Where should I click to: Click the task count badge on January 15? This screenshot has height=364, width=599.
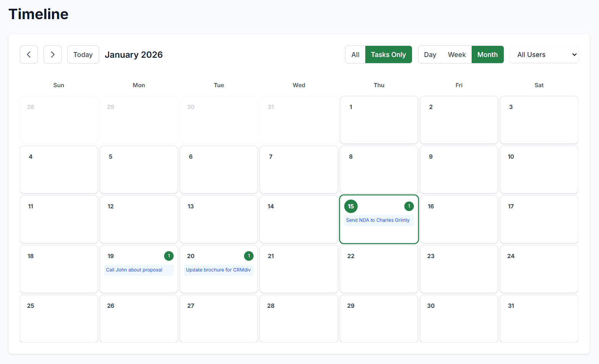tap(409, 206)
